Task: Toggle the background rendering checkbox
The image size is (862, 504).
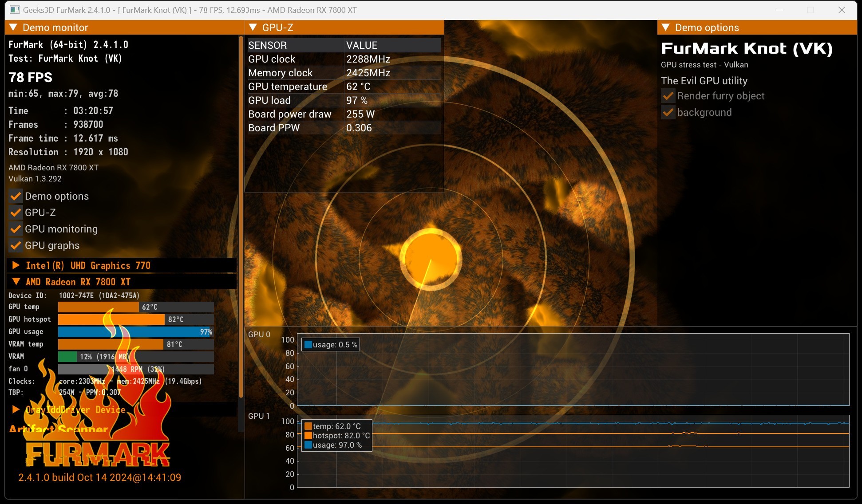Action: (668, 112)
